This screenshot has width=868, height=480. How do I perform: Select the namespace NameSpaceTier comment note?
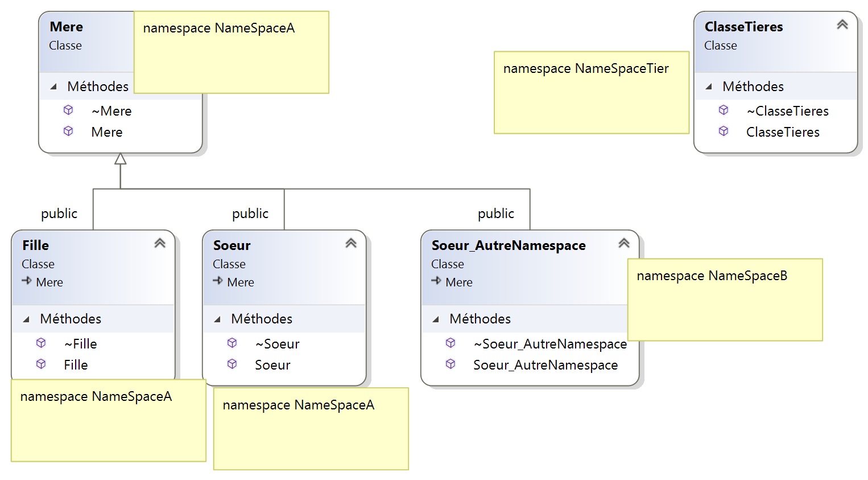[592, 93]
